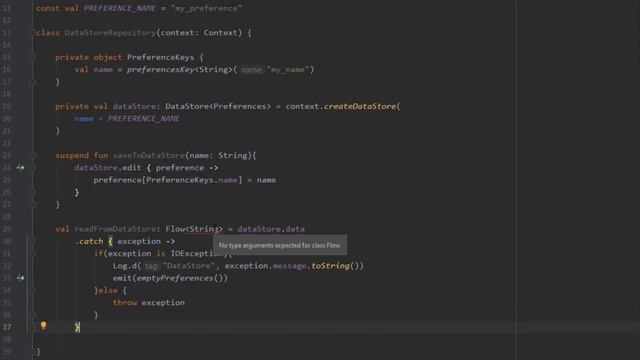Image resolution: width=640 pixels, height=360 pixels.
Task: Click 'DataStore<Preferences>' type on line 19
Action: 218,106
